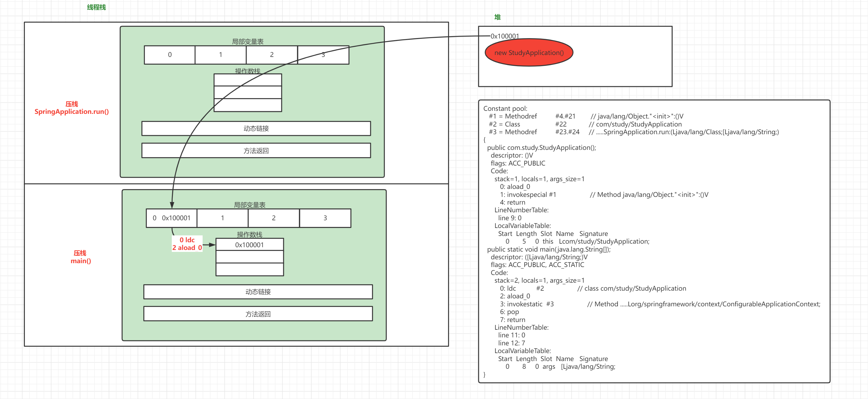Viewport: 868px width, 399px height.
Task: Select the lower 动态链接 box
Action: (258, 291)
